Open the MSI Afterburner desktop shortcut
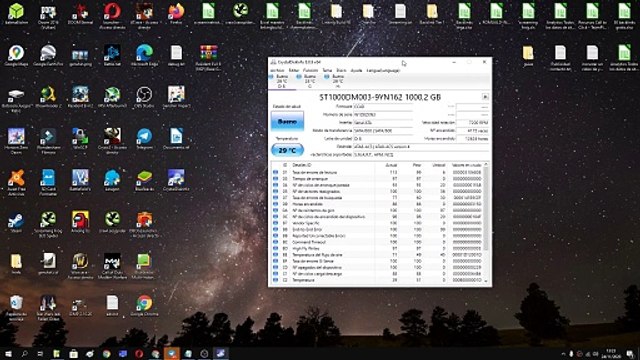This screenshot has height=360, width=640. [x=112, y=97]
